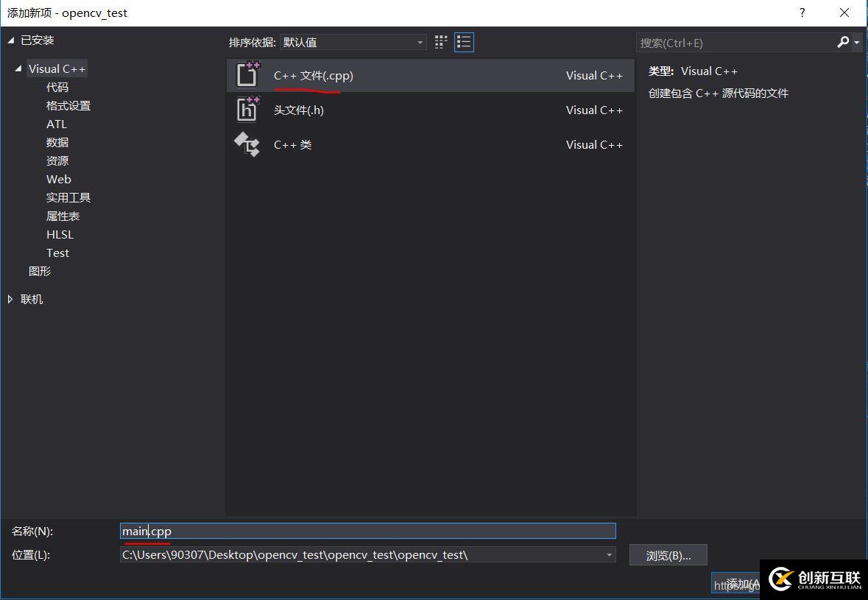Select the 格式设置 category
The height and width of the screenshot is (600, 868).
click(x=68, y=106)
